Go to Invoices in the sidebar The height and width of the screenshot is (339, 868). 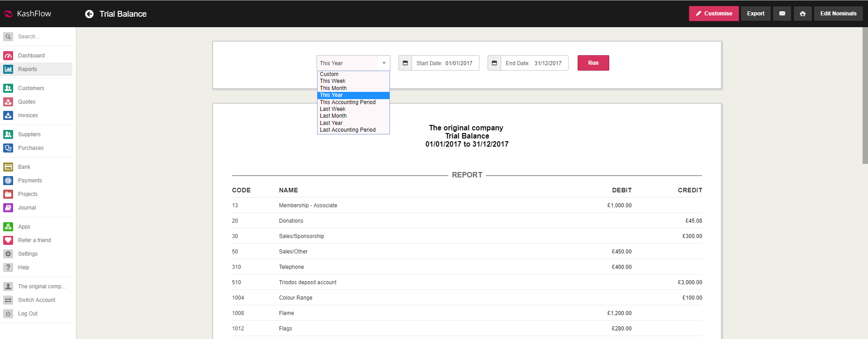tap(28, 115)
